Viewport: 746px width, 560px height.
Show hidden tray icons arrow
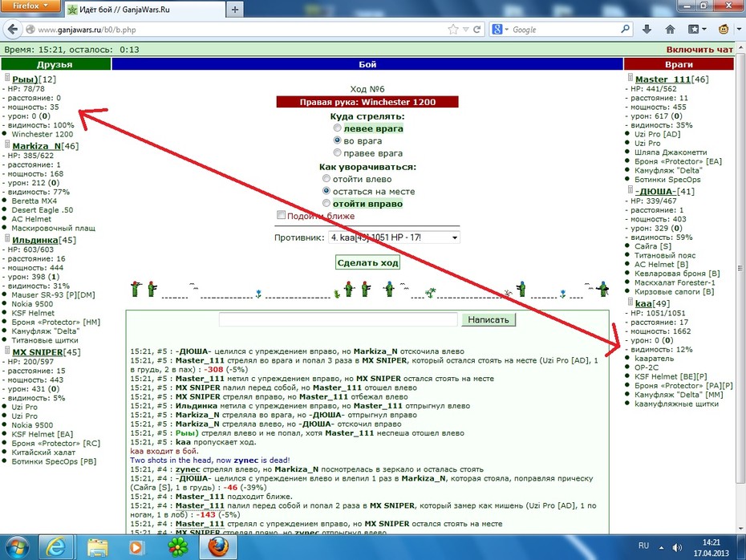[661, 548]
